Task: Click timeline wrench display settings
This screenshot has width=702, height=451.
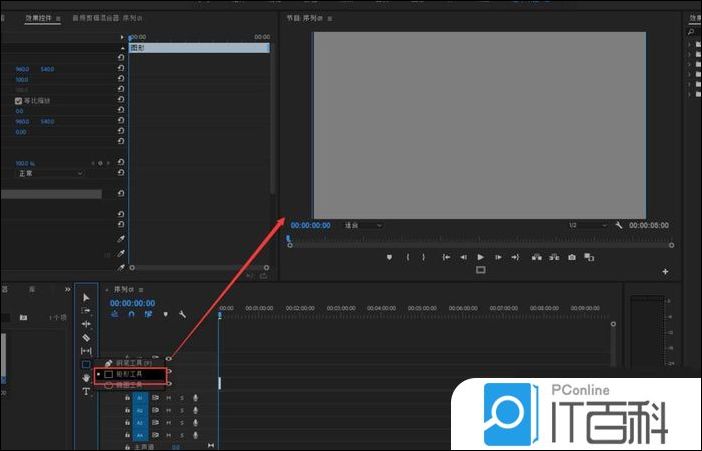Action: (182, 314)
